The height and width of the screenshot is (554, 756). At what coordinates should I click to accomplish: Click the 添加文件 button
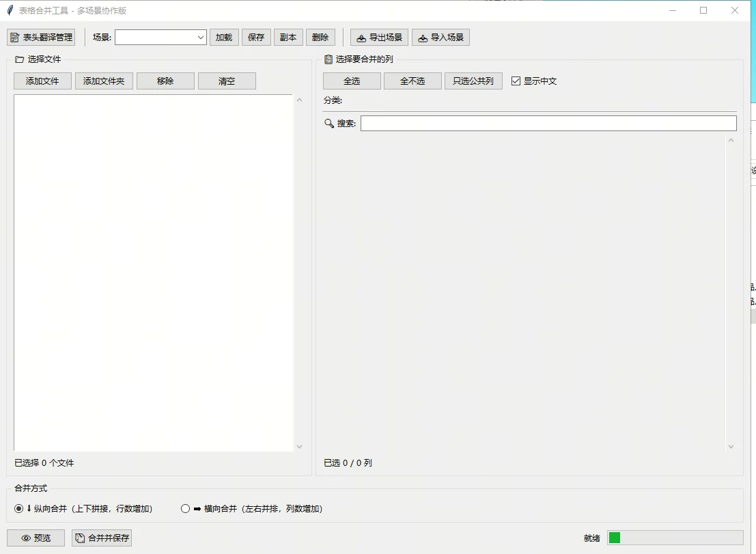42,81
